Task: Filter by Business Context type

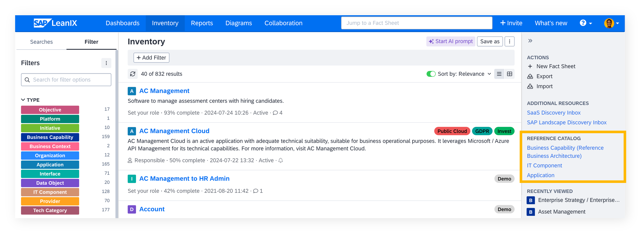Action: pyautogui.click(x=50, y=146)
